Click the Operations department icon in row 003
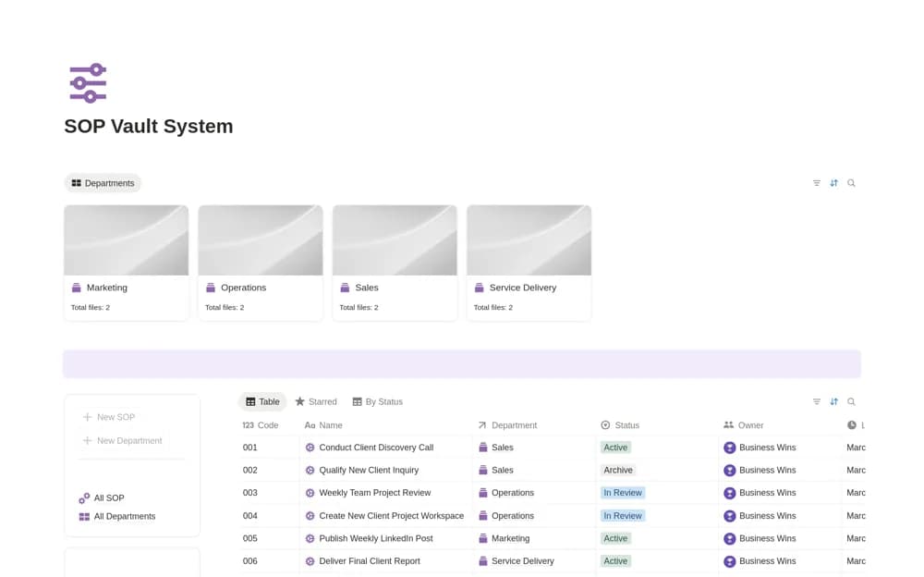This screenshot has width=924, height=577. 483,493
